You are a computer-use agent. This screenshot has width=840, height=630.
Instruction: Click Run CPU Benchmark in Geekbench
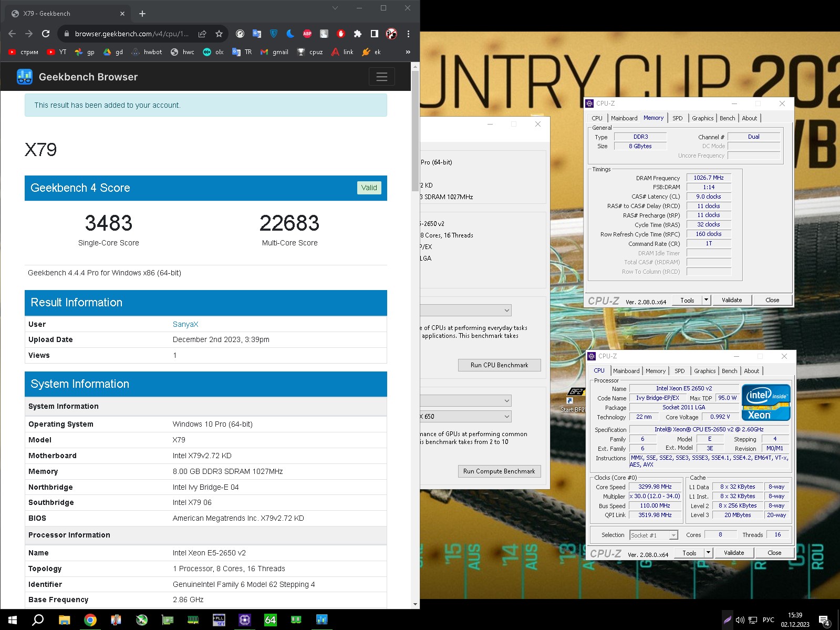tap(499, 365)
